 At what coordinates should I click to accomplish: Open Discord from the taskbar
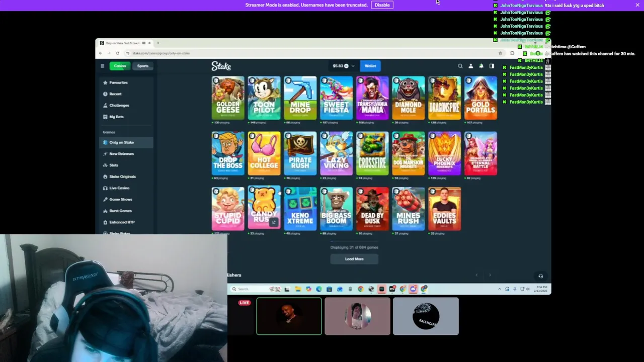(x=413, y=289)
